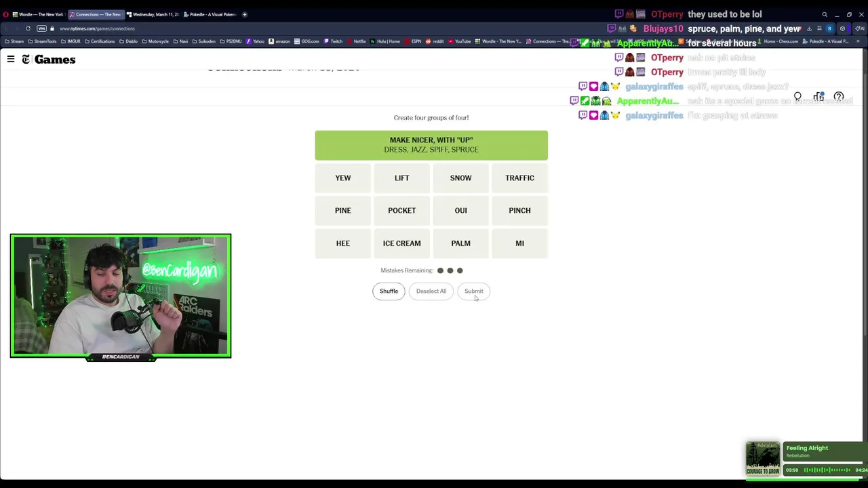
Task: Open the Netflix bookmark
Action: (x=357, y=41)
